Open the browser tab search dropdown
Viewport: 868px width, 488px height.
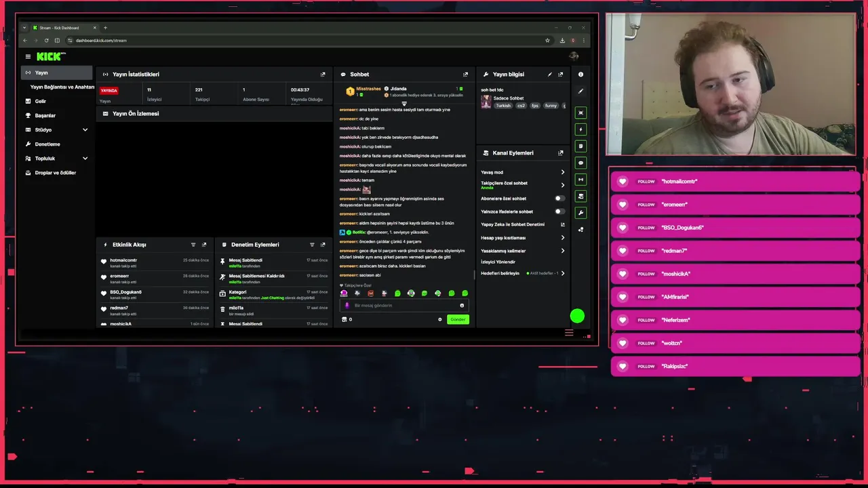(25, 28)
